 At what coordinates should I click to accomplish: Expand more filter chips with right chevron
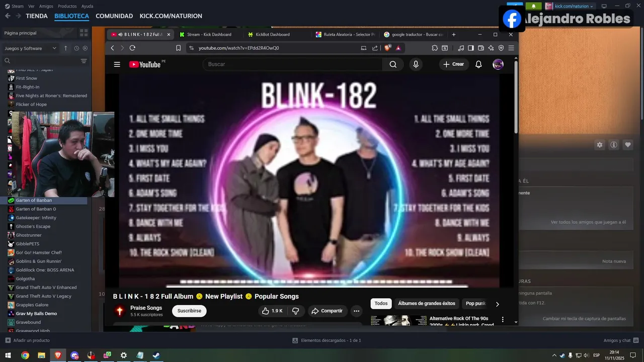497,304
